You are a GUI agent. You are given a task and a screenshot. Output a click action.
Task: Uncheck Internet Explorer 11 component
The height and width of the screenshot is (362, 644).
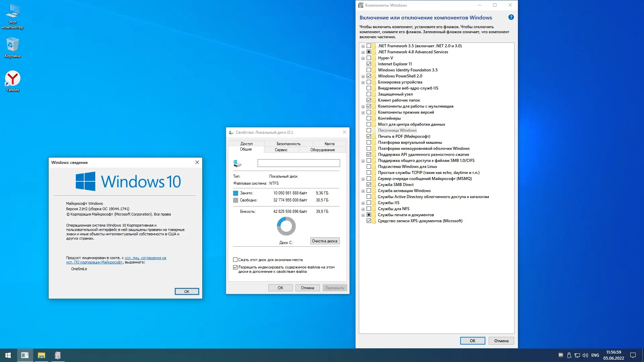[x=369, y=64]
